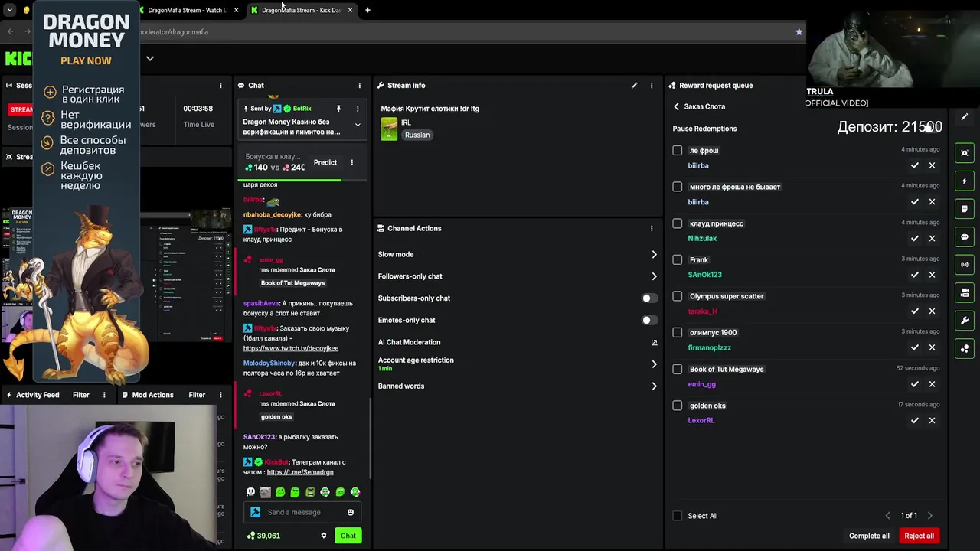Open the lightning bolt sidebar panel
Screen dimensions: 980x551
pyautogui.click(x=965, y=181)
